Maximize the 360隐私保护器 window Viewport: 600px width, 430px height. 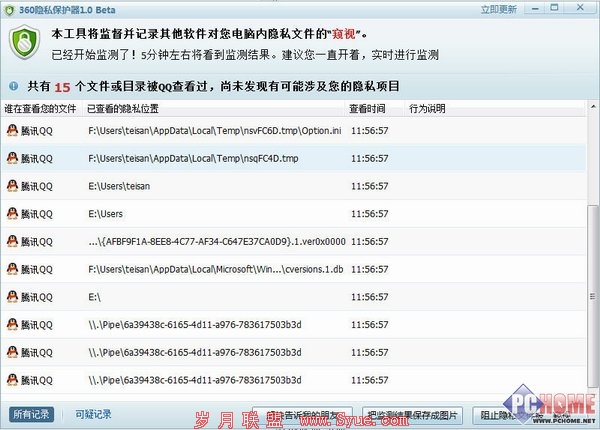click(x=554, y=8)
